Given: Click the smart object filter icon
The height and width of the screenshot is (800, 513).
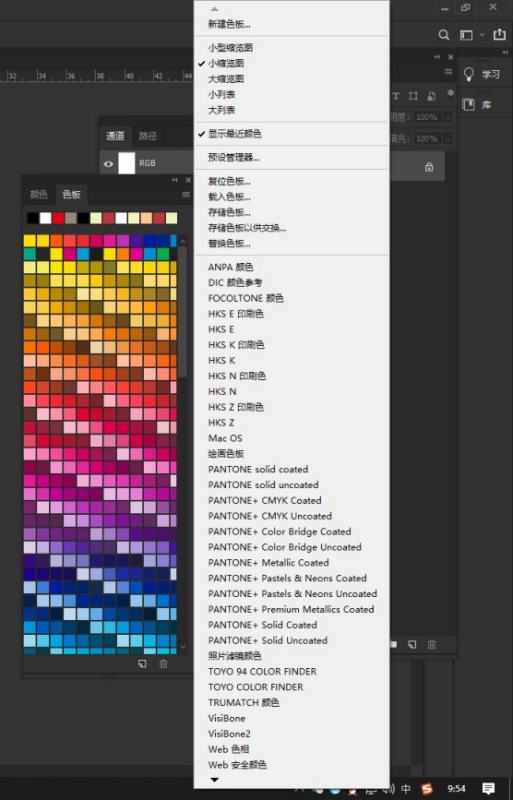Looking at the screenshot, I should 431,96.
